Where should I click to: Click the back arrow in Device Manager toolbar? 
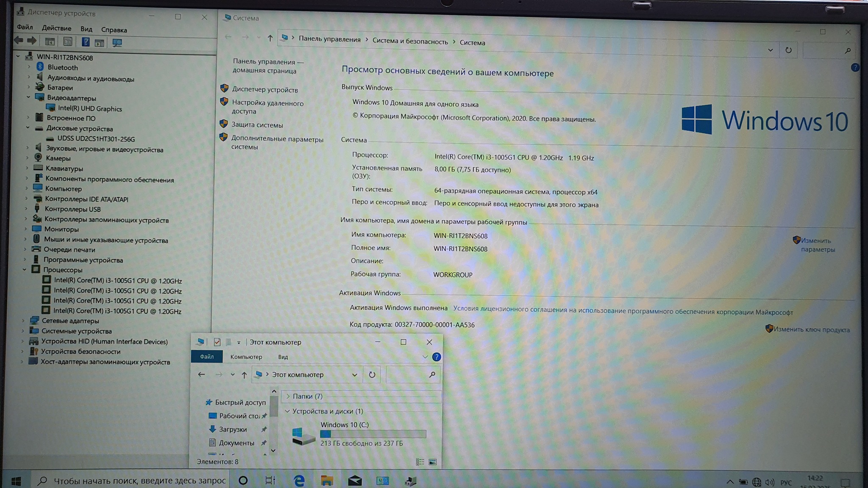point(19,41)
